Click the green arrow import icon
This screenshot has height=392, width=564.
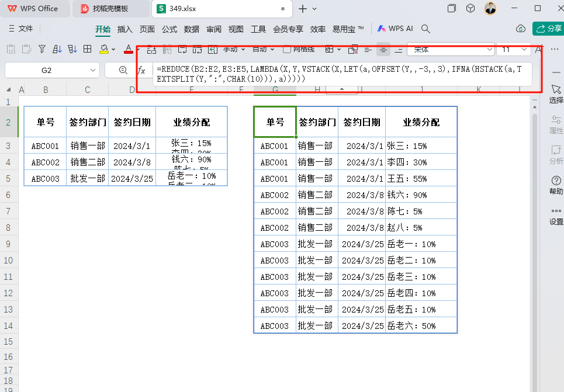pyautogui.click(x=213, y=49)
